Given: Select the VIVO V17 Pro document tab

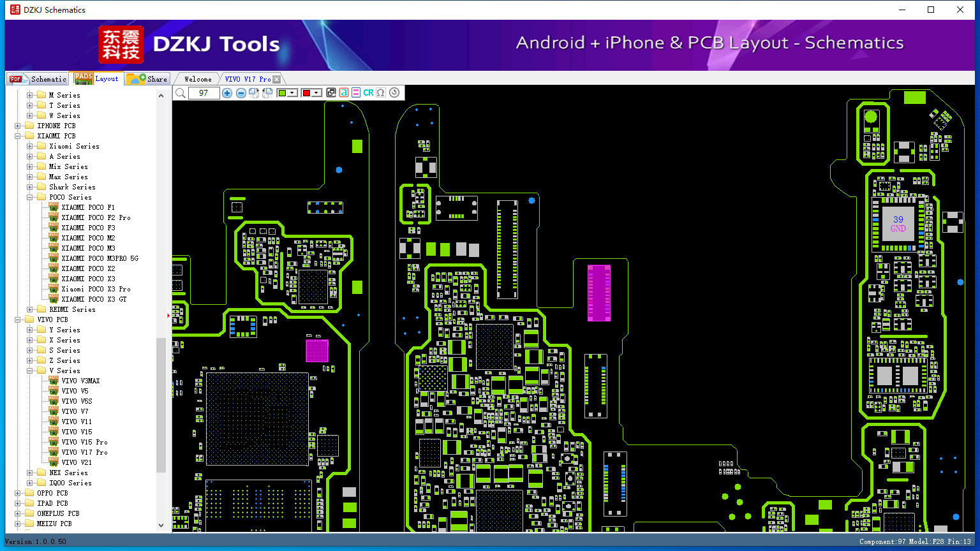Looking at the screenshot, I should click(248, 79).
